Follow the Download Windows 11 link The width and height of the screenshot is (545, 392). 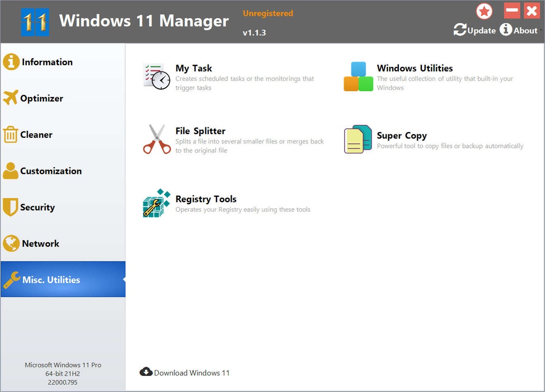pos(185,372)
